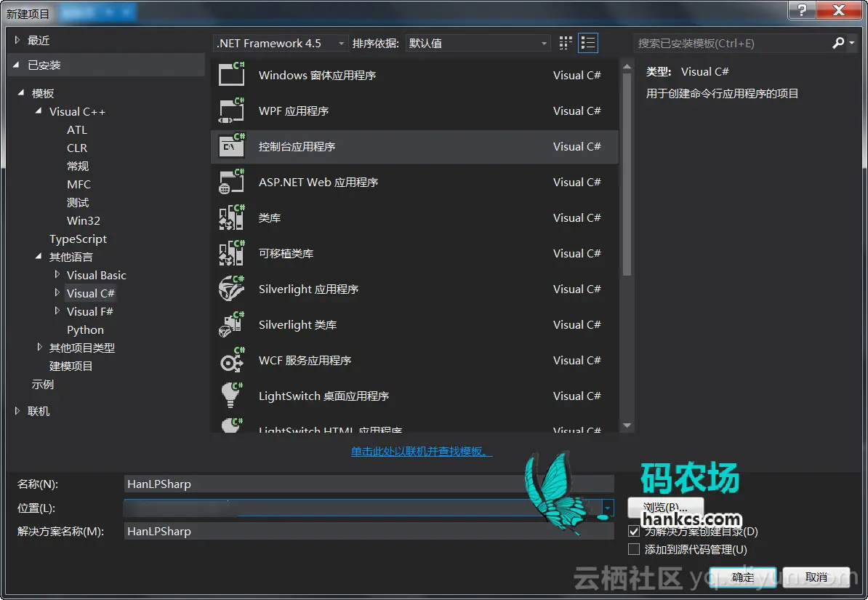868x600 pixels.
Task: Click the 搜索已安装模板 search box
Action: [x=732, y=43]
